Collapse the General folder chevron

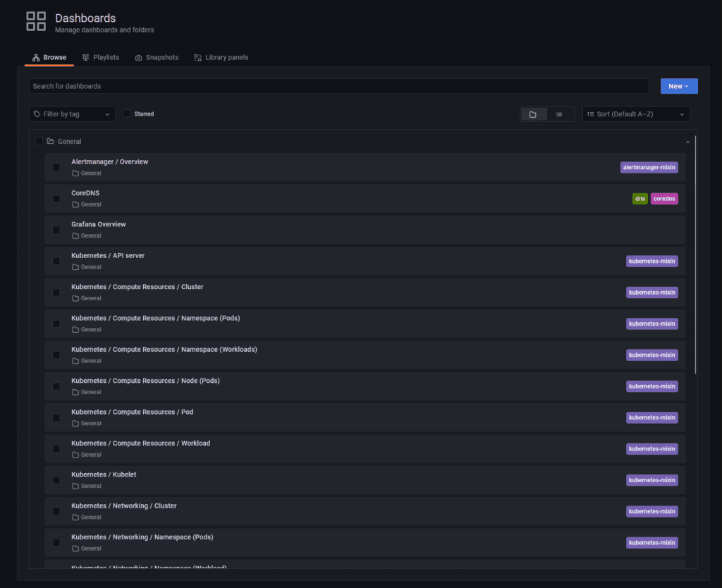pos(687,142)
